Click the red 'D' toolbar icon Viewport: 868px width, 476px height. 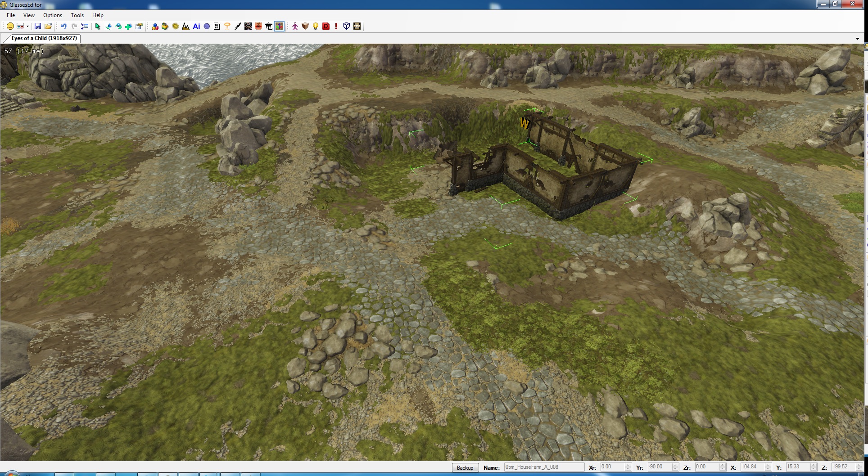(x=326, y=27)
